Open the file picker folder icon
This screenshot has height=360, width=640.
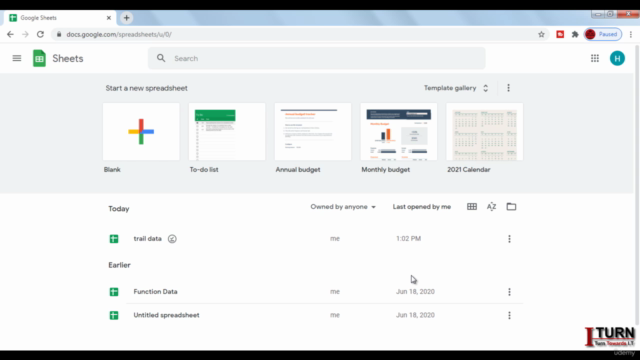coord(511,207)
